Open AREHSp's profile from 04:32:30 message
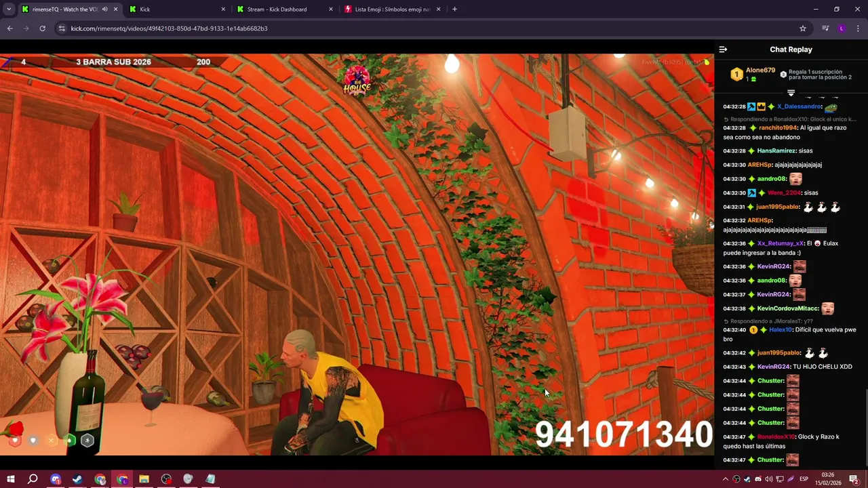The width and height of the screenshot is (868, 488). coord(759,165)
